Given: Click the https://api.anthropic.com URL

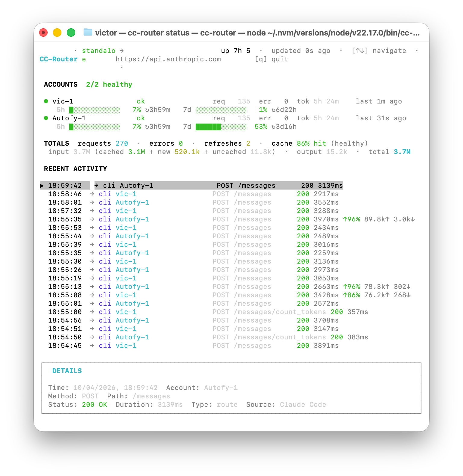Looking at the screenshot, I should tap(168, 59).
